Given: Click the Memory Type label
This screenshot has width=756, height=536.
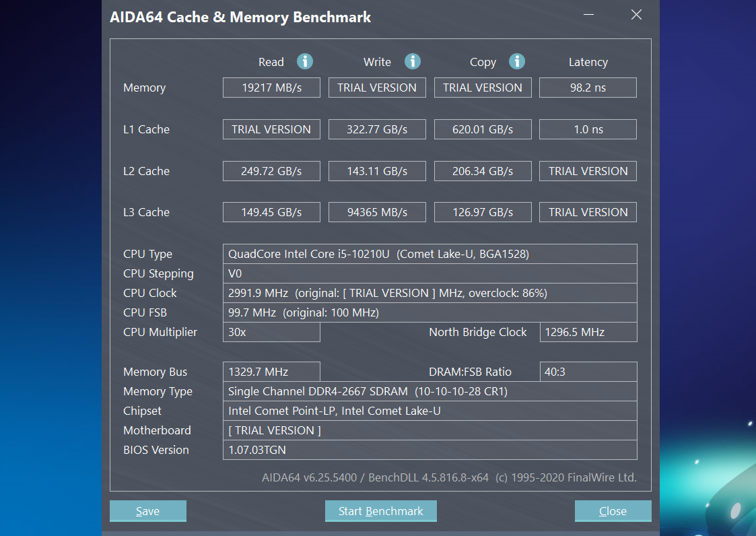Looking at the screenshot, I should [x=158, y=391].
